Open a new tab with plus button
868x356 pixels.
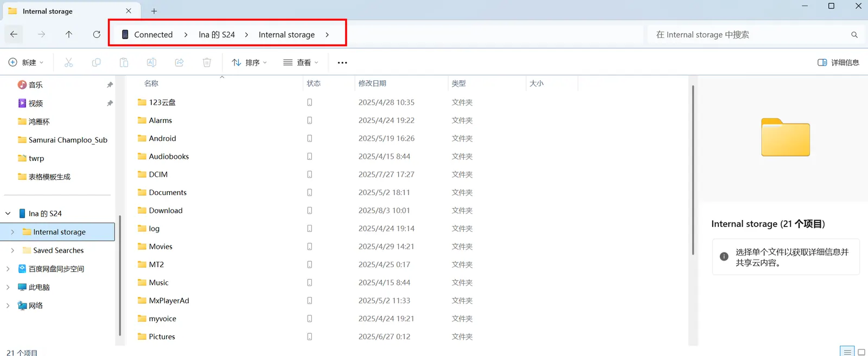tap(154, 11)
